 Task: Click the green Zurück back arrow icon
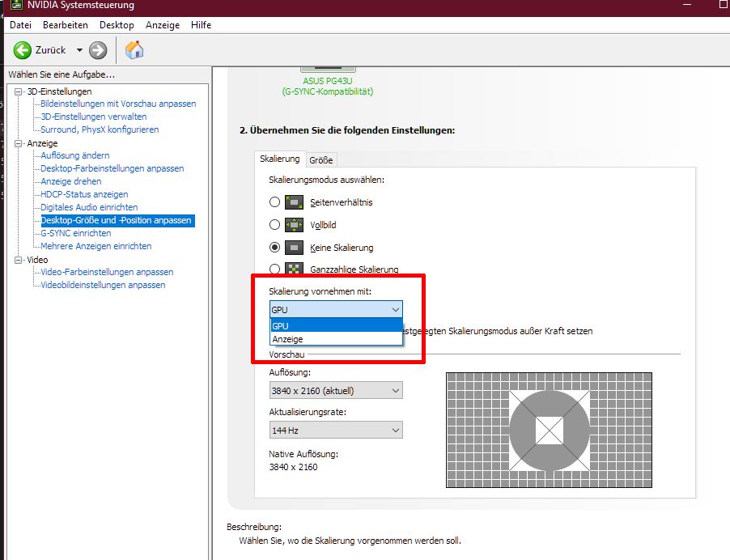23,50
